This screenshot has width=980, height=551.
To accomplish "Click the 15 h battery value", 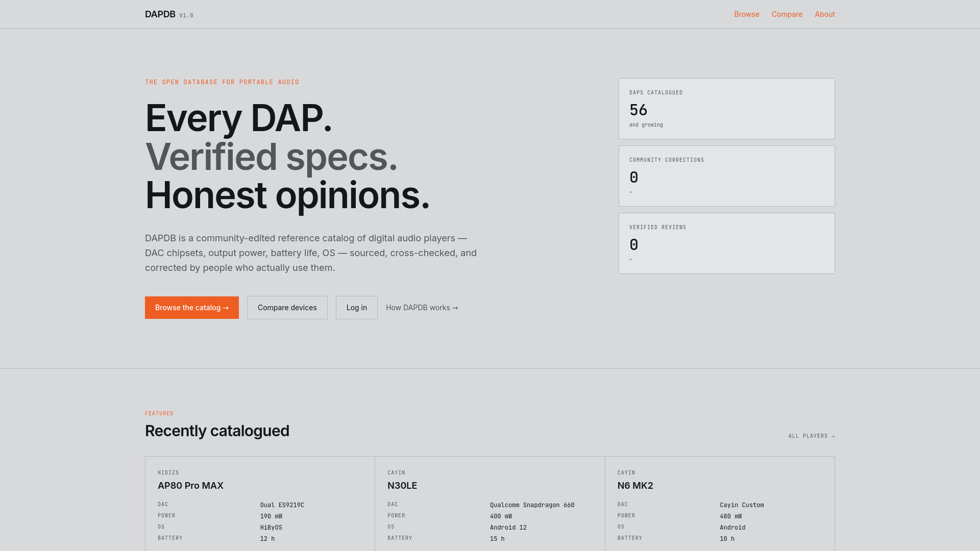I will [497, 539].
